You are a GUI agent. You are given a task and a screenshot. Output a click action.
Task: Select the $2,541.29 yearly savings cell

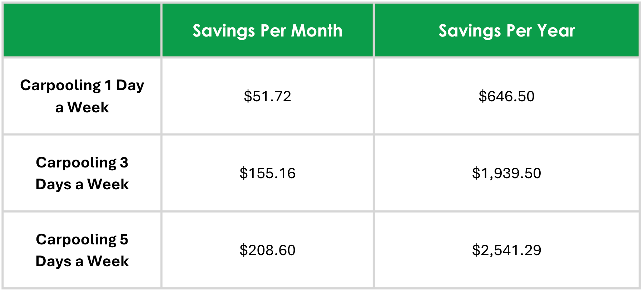click(x=506, y=250)
